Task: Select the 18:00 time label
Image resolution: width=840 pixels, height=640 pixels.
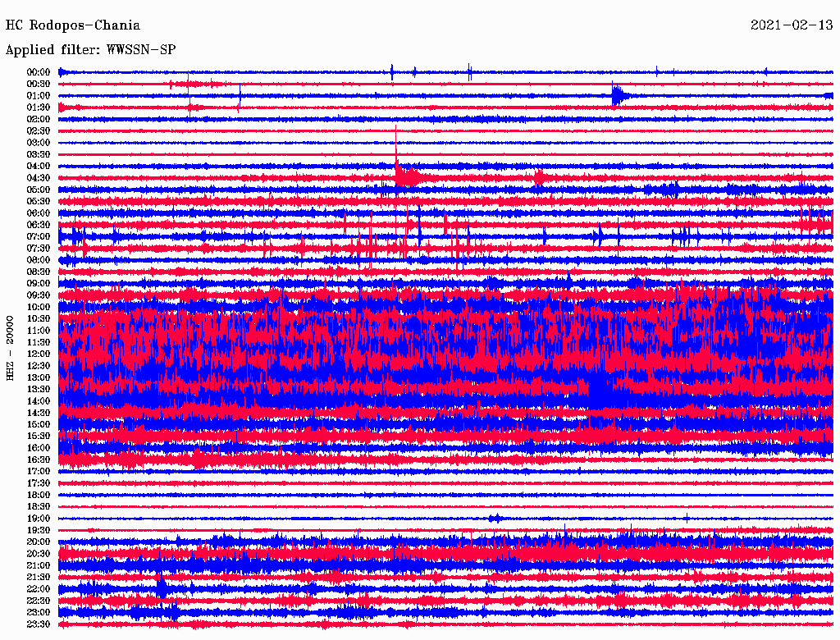Action: [x=39, y=496]
